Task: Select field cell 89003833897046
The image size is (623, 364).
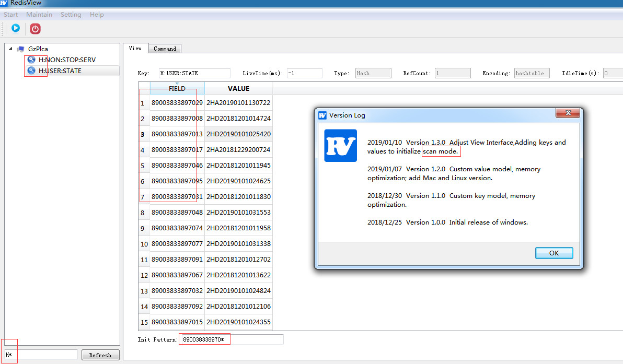Action: tap(177, 165)
